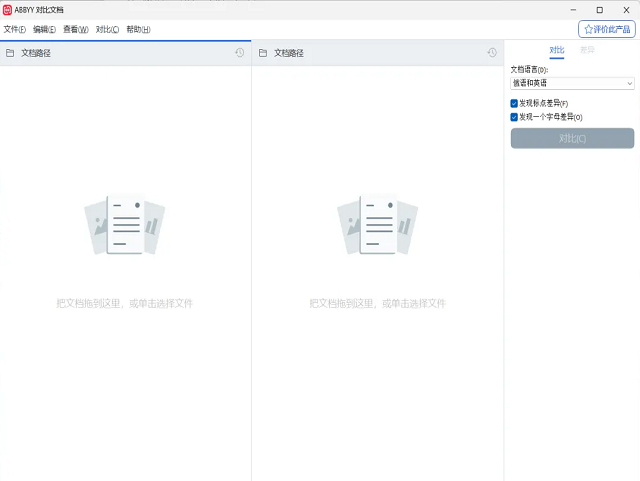Viewport: 640px width, 481px height.
Task: Open left document history clock icon
Action: (240, 53)
